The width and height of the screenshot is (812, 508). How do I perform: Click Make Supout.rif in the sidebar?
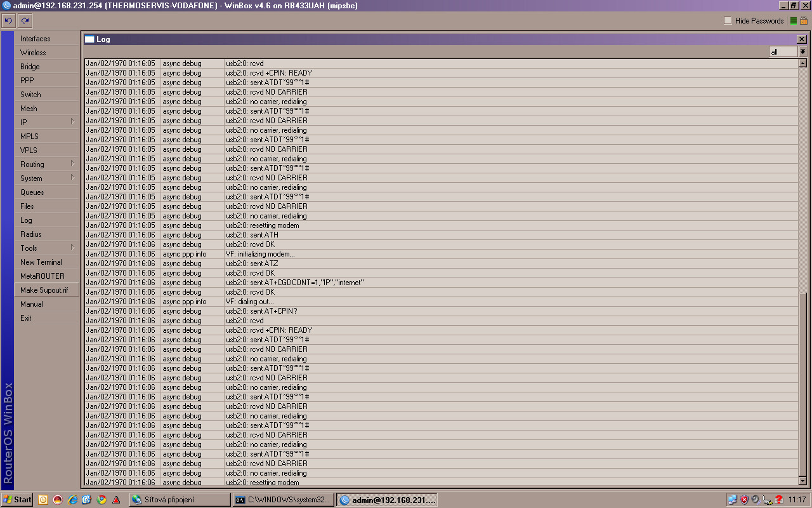click(x=47, y=290)
